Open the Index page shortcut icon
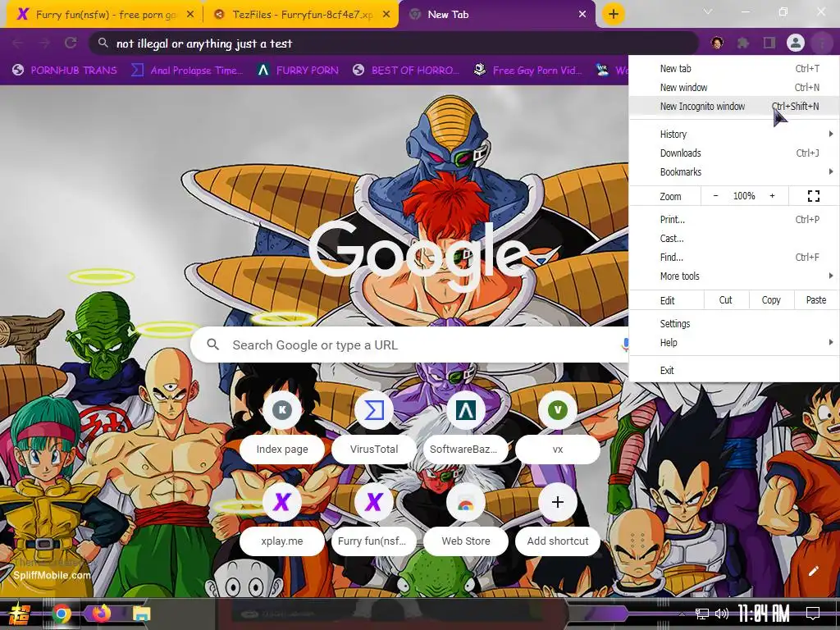The image size is (840, 630). pyautogui.click(x=282, y=410)
